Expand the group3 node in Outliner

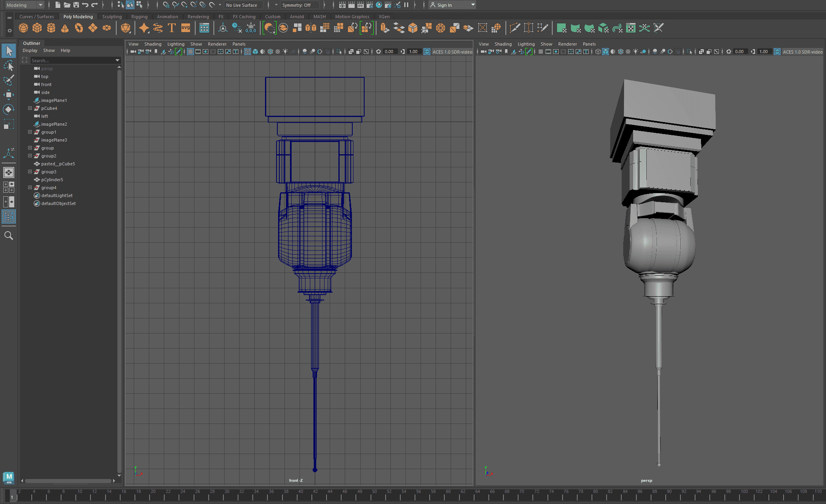(30, 172)
